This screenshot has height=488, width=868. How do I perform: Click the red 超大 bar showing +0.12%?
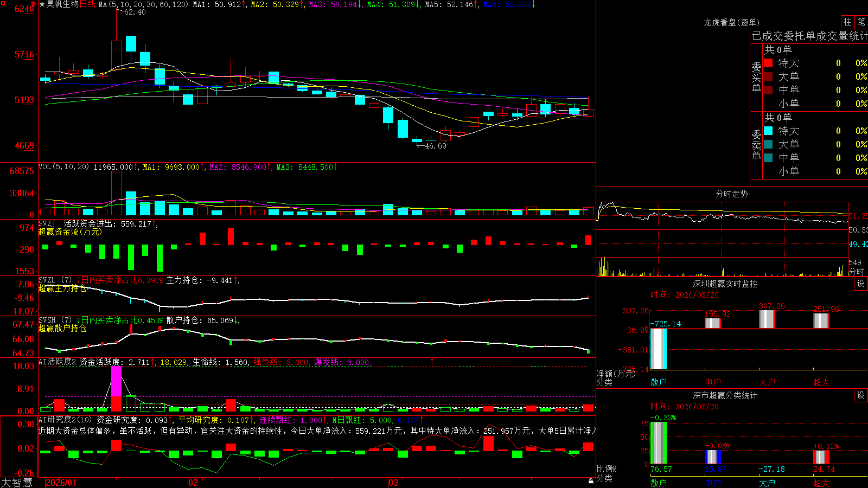(821, 457)
